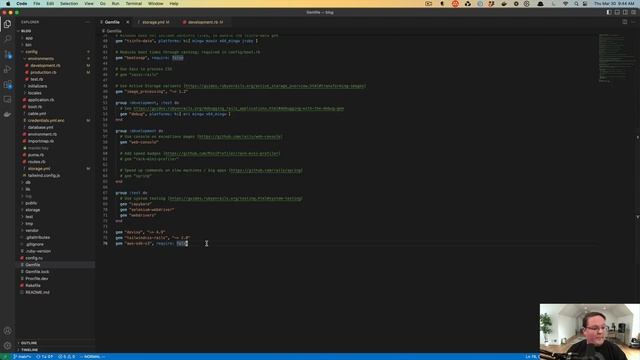Open database.yml in the explorer

[x=40, y=127]
